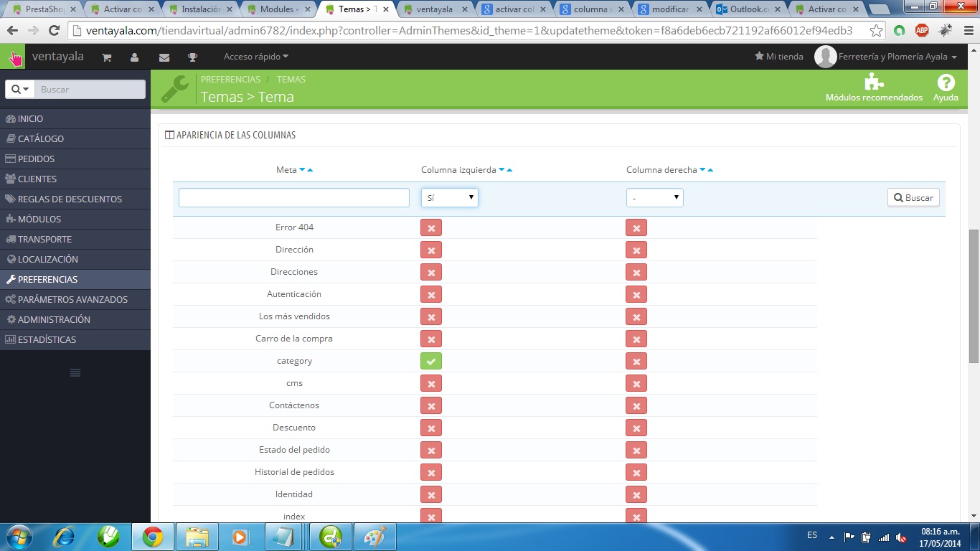Image resolution: width=980 pixels, height=551 pixels.
Task: Enable left column for Los más vendidos
Action: 431,316
